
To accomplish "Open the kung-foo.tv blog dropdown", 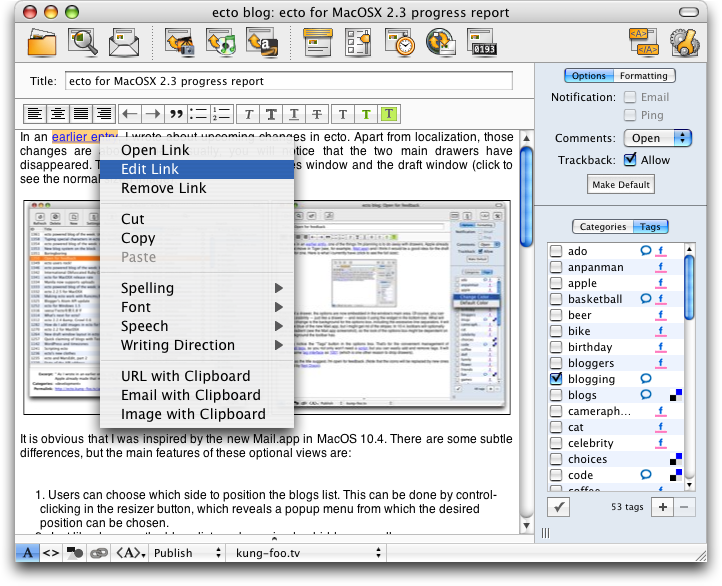I will tap(307, 553).
